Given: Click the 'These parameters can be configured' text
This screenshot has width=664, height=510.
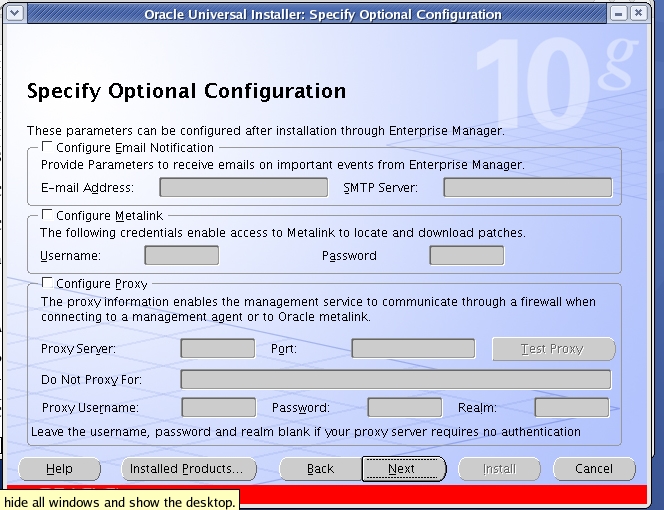Looking at the screenshot, I should [266, 130].
